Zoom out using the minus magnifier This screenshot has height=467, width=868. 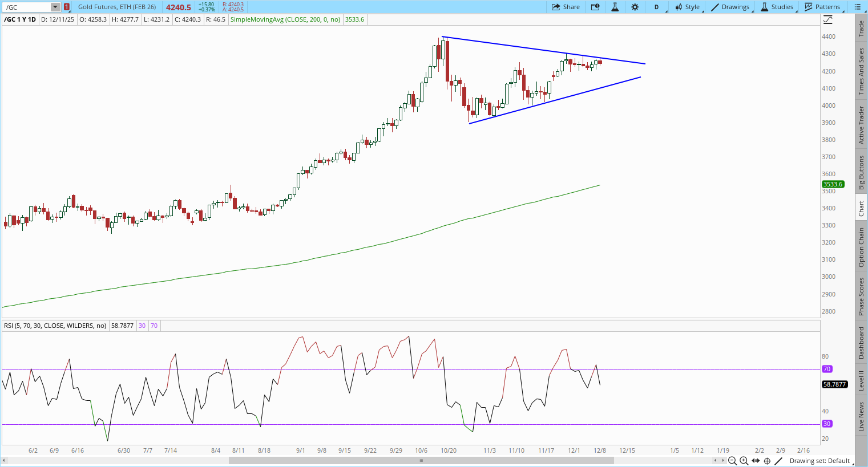[x=733, y=461]
